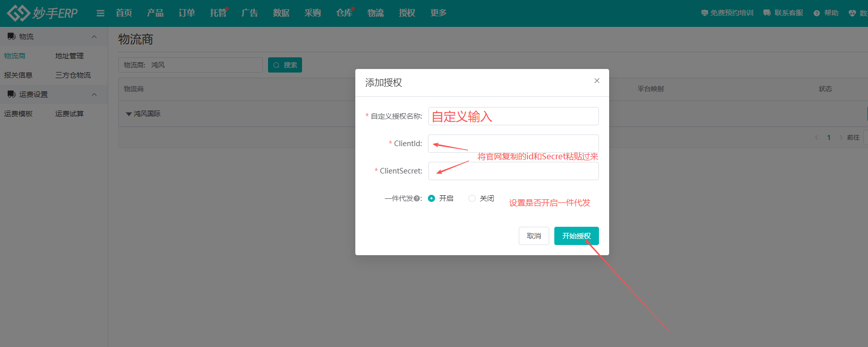The image size is (868, 347).
Task: Open the 采购 menu
Action: pos(313,13)
